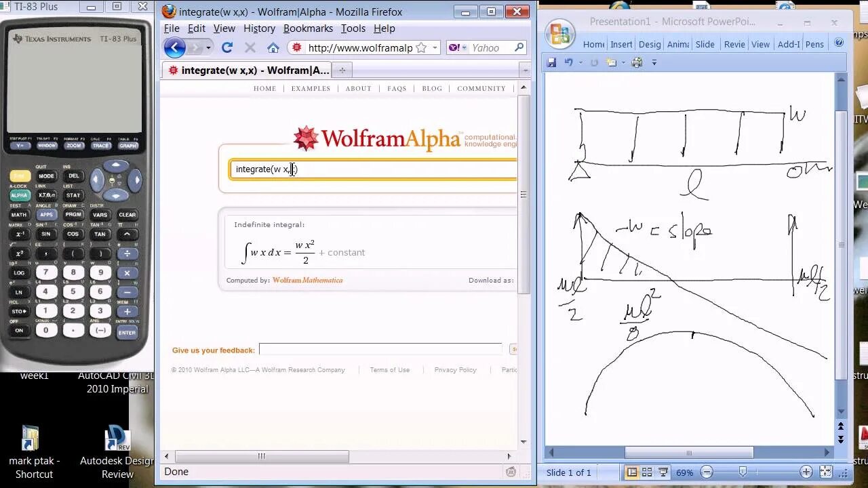868x488 pixels.
Task: Tap the CLEAR key on calculator
Action: point(127,215)
